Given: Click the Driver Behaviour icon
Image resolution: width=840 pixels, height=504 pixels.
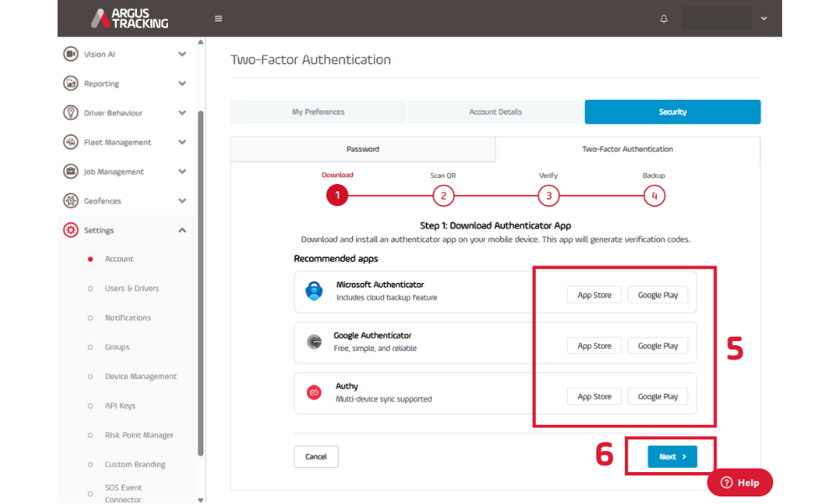Looking at the screenshot, I should (x=71, y=113).
